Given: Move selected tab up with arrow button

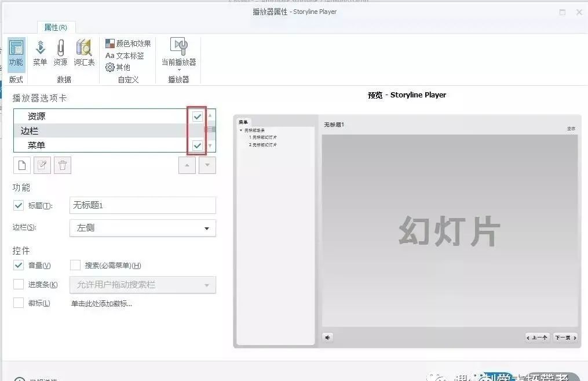Looking at the screenshot, I should (x=187, y=165).
